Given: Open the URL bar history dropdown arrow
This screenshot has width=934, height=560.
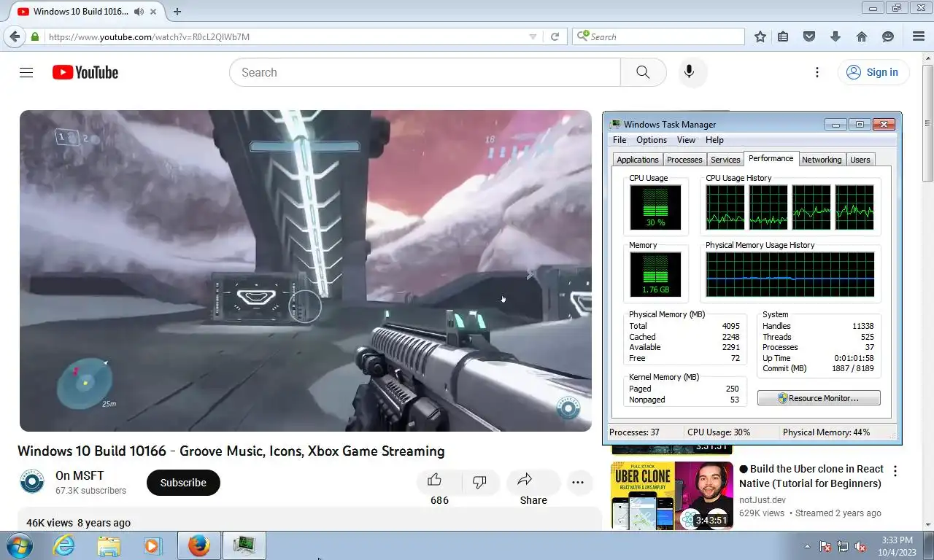Looking at the screenshot, I should pos(533,36).
